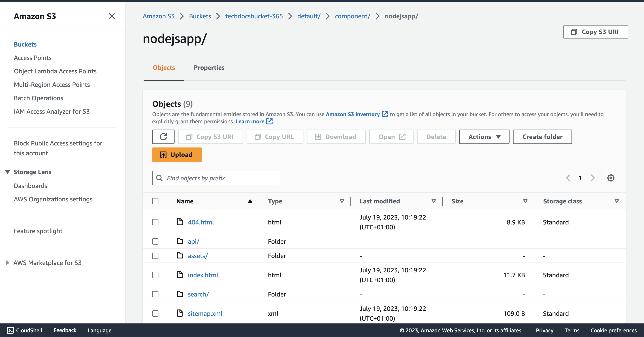644x337 pixels.
Task: Sort by Last modified column arrow
Action: (433, 201)
